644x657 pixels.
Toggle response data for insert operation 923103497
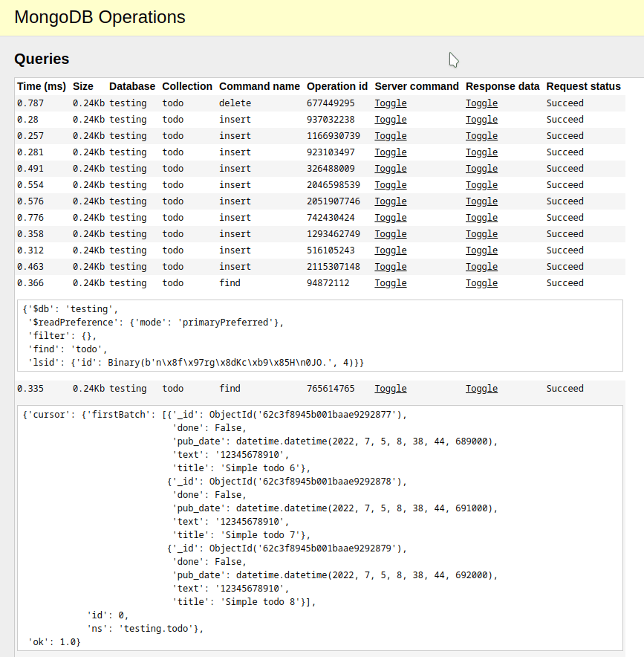[481, 152]
